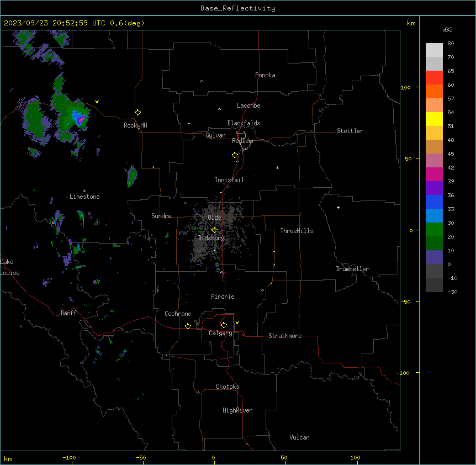Click the ThreeHills city label
This screenshot has height=465, width=476.
[297, 231]
